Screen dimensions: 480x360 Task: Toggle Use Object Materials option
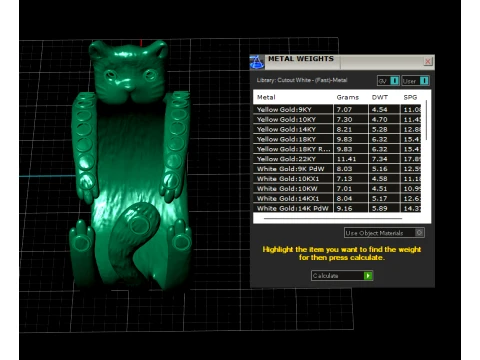(x=384, y=233)
